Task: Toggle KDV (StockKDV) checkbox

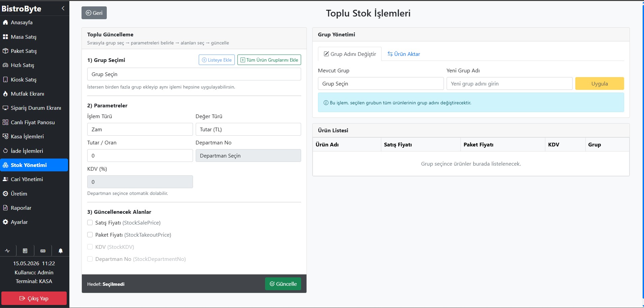Action: pyautogui.click(x=90, y=247)
